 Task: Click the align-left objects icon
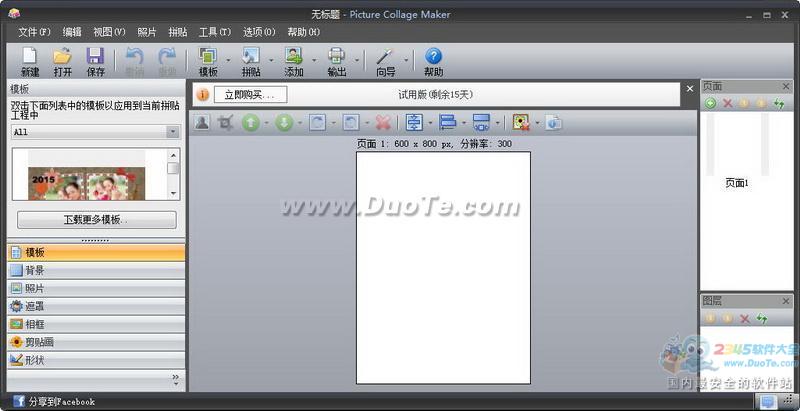click(447, 123)
